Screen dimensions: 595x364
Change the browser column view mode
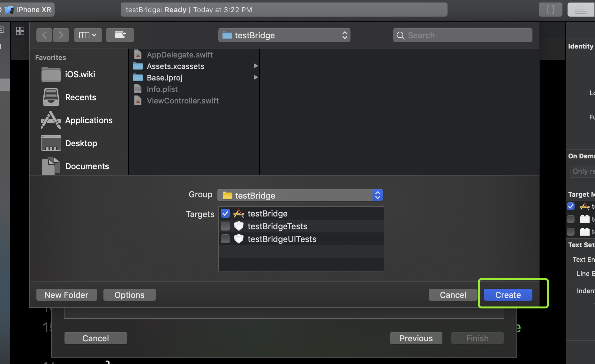(x=88, y=35)
